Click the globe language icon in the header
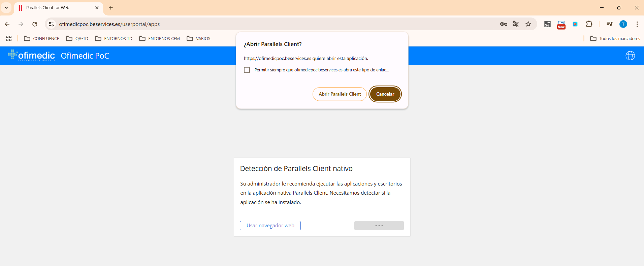Image resolution: width=644 pixels, height=266 pixels. pyautogui.click(x=630, y=56)
